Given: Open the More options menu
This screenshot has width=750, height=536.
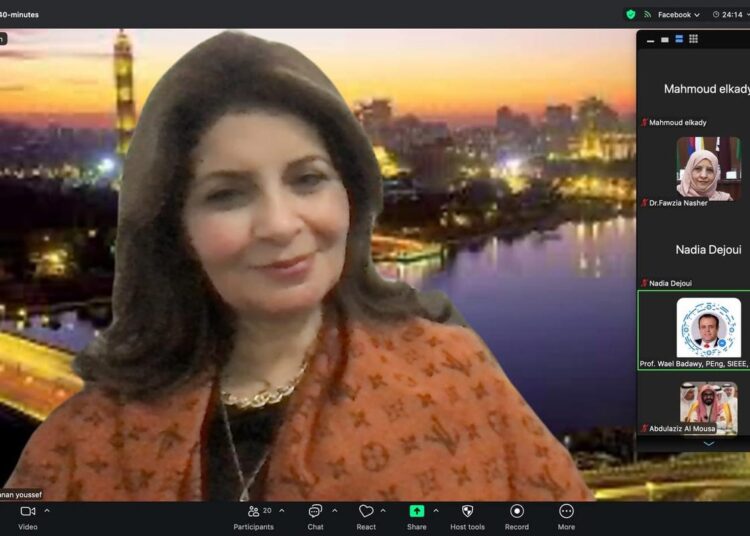Looking at the screenshot, I should pyautogui.click(x=566, y=515).
